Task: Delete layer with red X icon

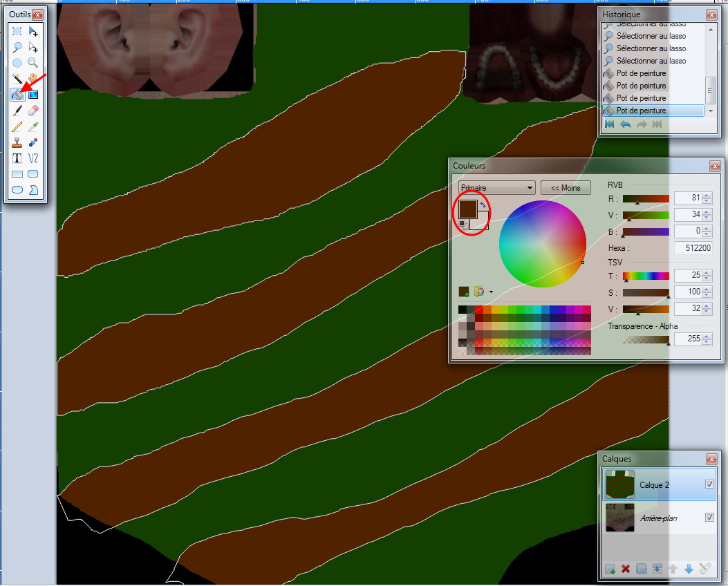Action: [626, 569]
